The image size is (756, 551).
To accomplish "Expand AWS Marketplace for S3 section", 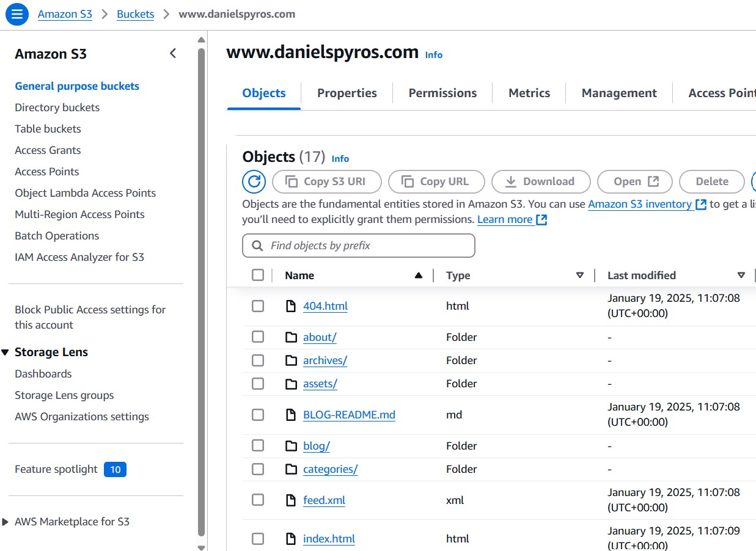I will (6, 522).
